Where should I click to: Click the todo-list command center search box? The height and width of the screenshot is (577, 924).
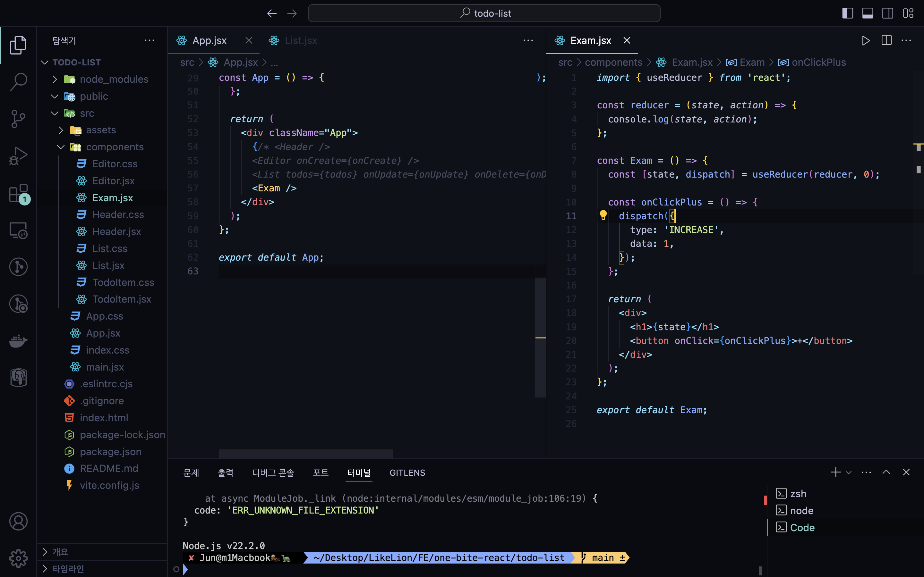coord(484,13)
